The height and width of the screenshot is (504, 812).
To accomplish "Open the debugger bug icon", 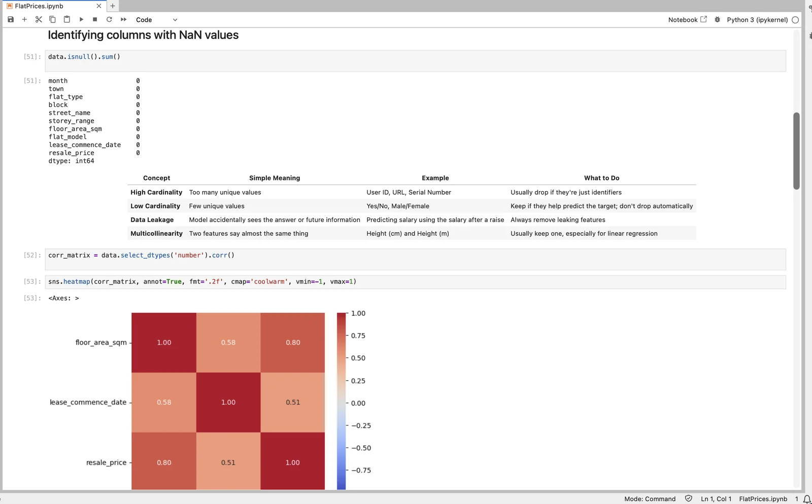I will pyautogui.click(x=717, y=20).
